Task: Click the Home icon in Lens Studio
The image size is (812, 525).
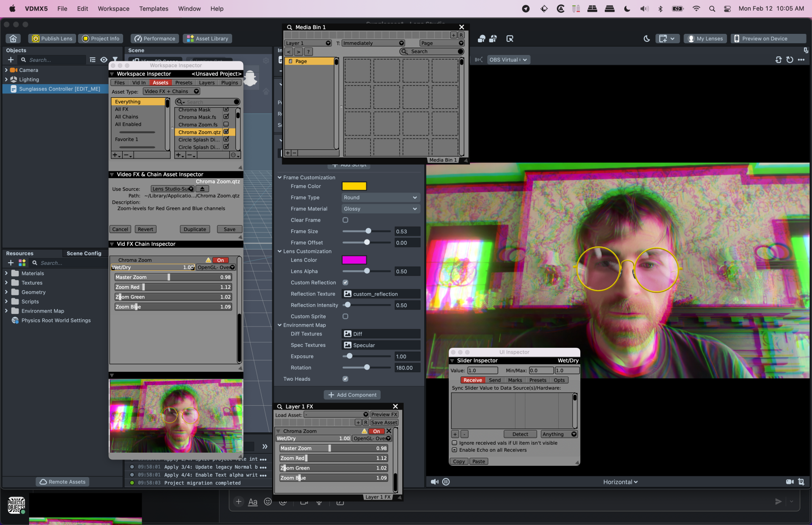Action: 13,38
